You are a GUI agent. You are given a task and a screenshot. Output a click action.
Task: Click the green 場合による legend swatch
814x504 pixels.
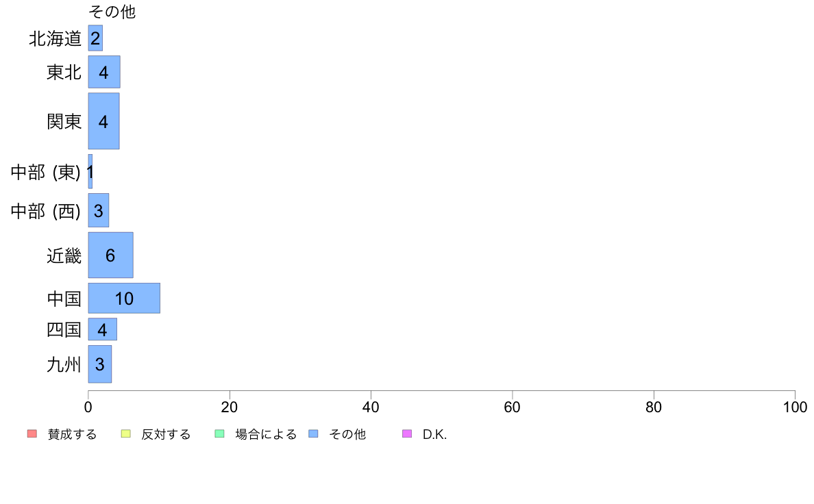click(219, 433)
